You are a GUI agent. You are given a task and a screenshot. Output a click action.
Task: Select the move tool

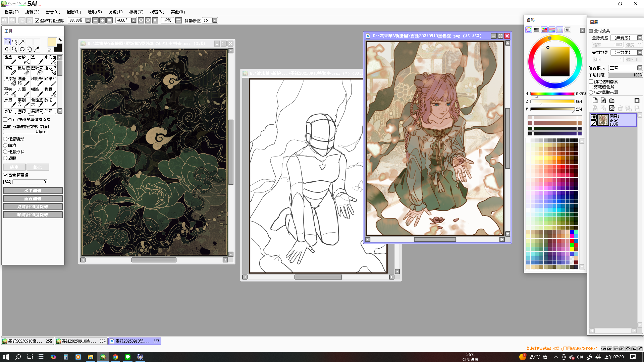click(x=7, y=49)
